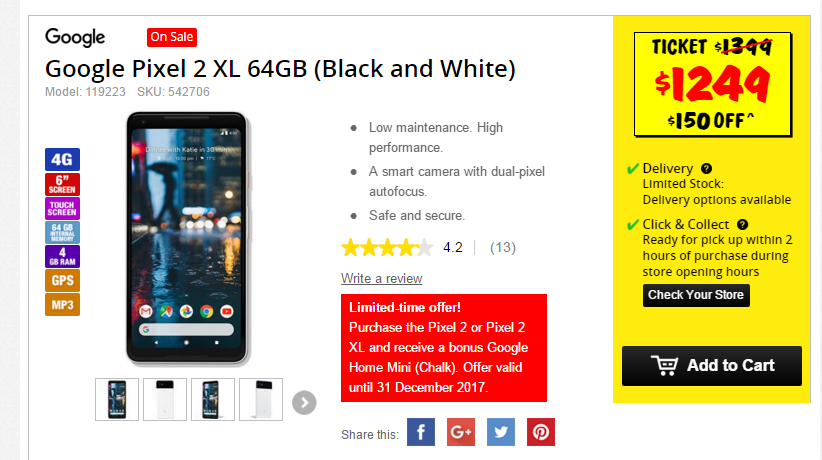822x460 pixels.
Task: Click the Delivery help question mark icon
Action: pos(706,168)
